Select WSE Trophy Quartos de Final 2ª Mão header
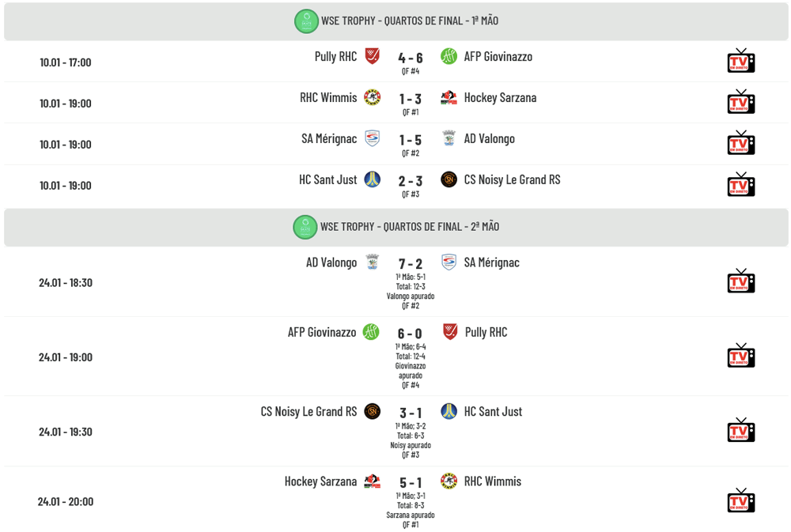The width and height of the screenshot is (791, 532). tap(410, 227)
